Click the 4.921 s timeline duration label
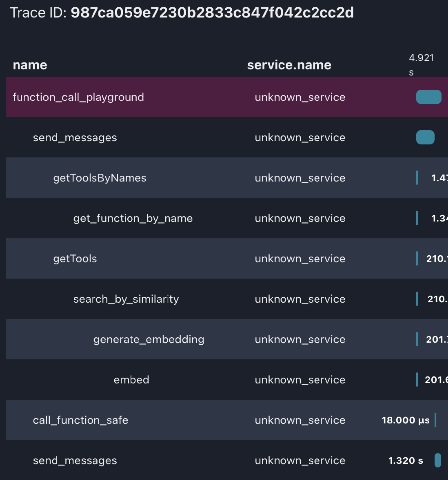This screenshot has width=448, height=480. tap(421, 65)
